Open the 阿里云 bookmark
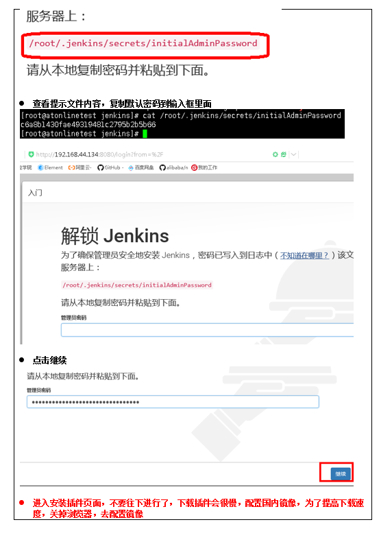The height and width of the screenshot is (544, 392). point(79,167)
